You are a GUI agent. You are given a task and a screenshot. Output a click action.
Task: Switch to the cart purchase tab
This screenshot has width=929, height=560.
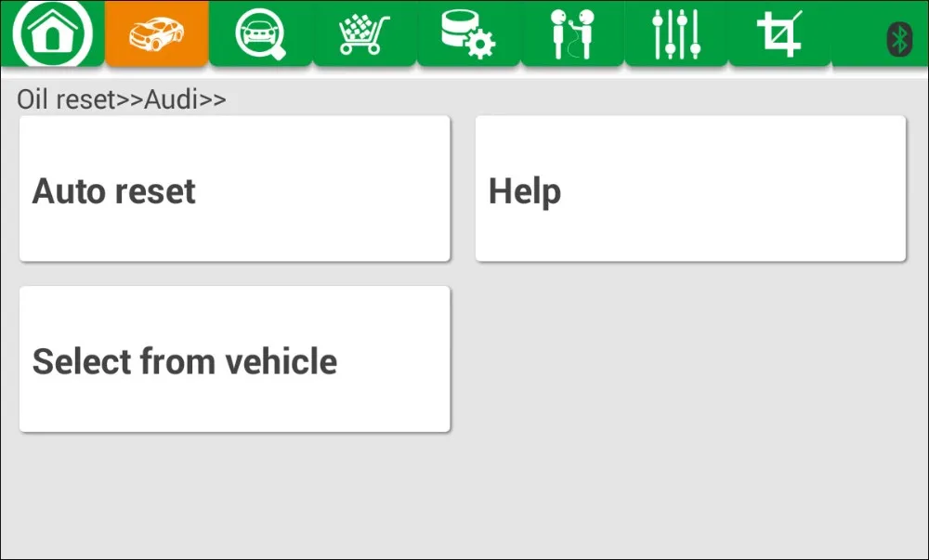[x=364, y=33]
